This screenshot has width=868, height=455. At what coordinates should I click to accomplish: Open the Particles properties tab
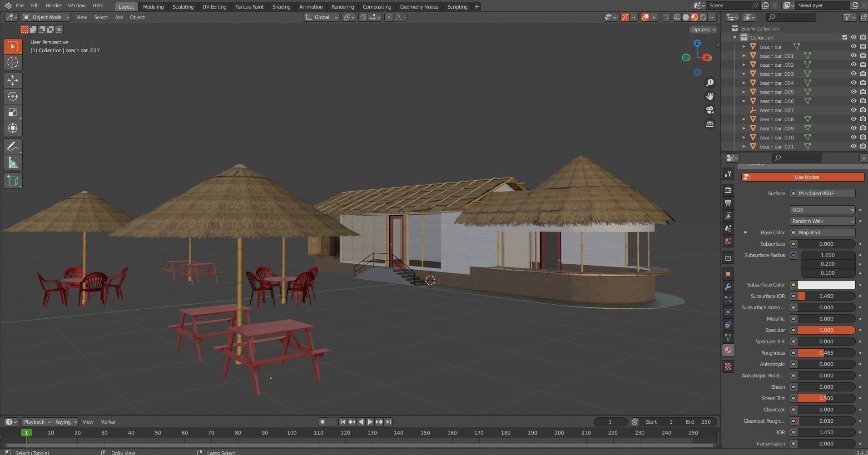coord(728,299)
